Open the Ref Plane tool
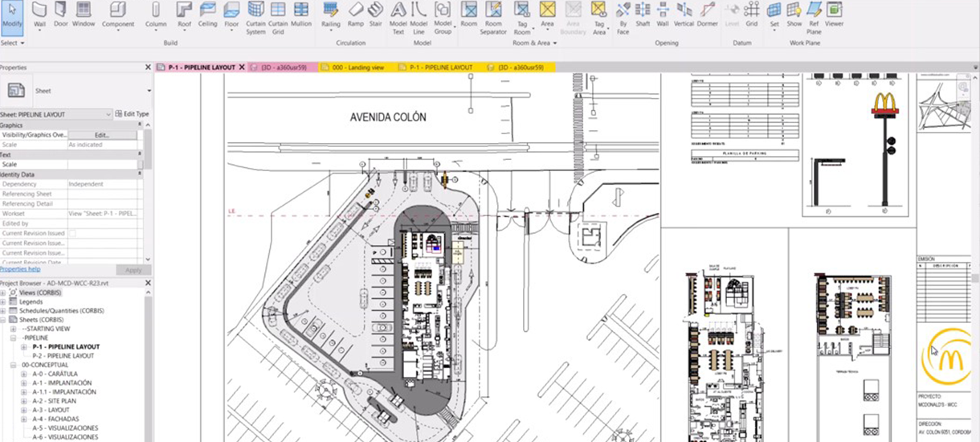The width and height of the screenshot is (980, 442). [x=815, y=14]
